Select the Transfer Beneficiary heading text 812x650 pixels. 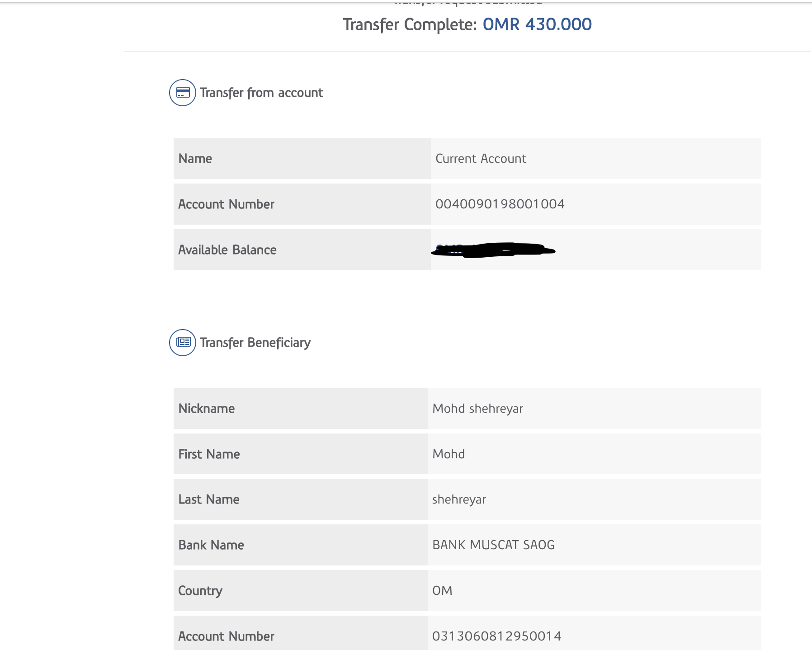click(x=255, y=343)
